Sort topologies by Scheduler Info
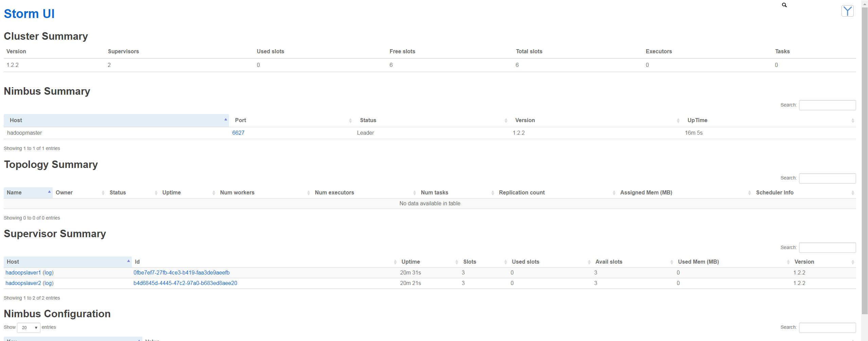 point(804,193)
